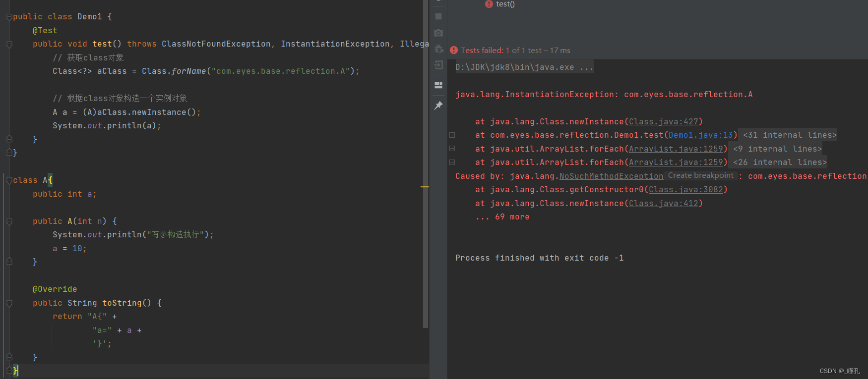The width and height of the screenshot is (868, 379).
Task: Click the aClass.newInstance() line
Action: (x=126, y=112)
